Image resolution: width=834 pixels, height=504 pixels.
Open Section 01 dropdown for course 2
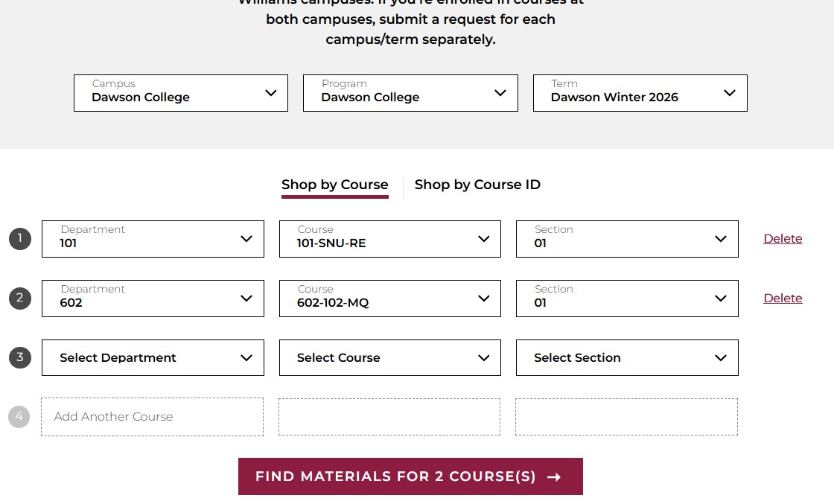click(x=626, y=299)
